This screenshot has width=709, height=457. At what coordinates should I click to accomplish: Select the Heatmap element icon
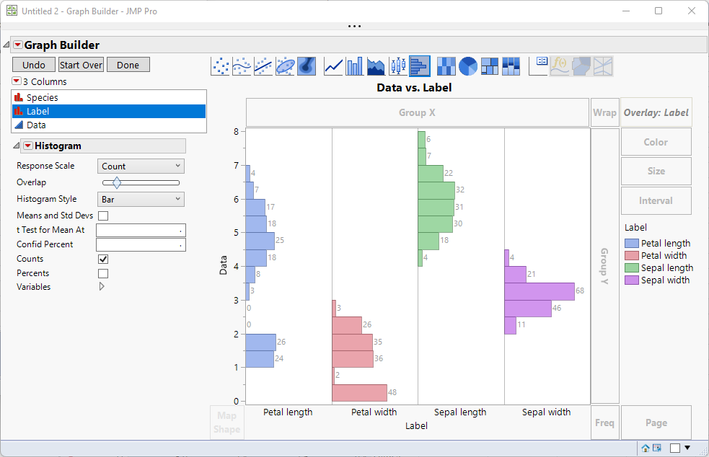pyautogui.click(x=446, y=66)
